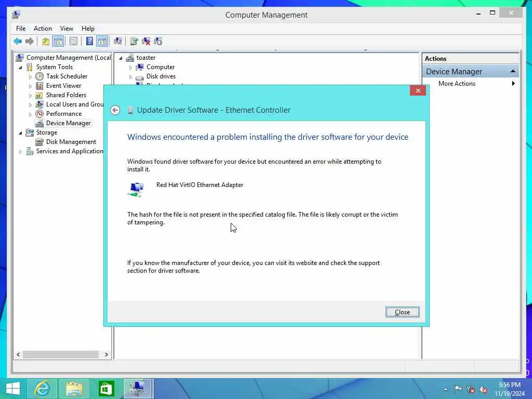
Task: Open Internet Explorer from the taskbar
Action: 43,389
